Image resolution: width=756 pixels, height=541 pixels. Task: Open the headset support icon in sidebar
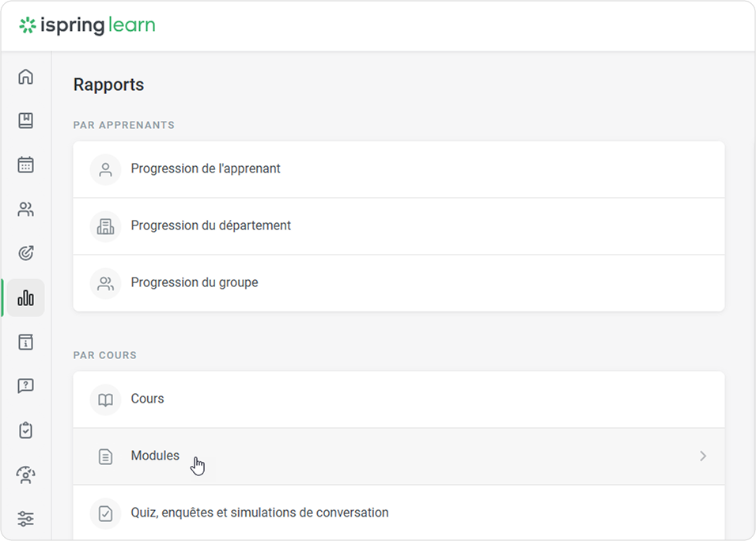pyautogui.click(x=26, y=475)
